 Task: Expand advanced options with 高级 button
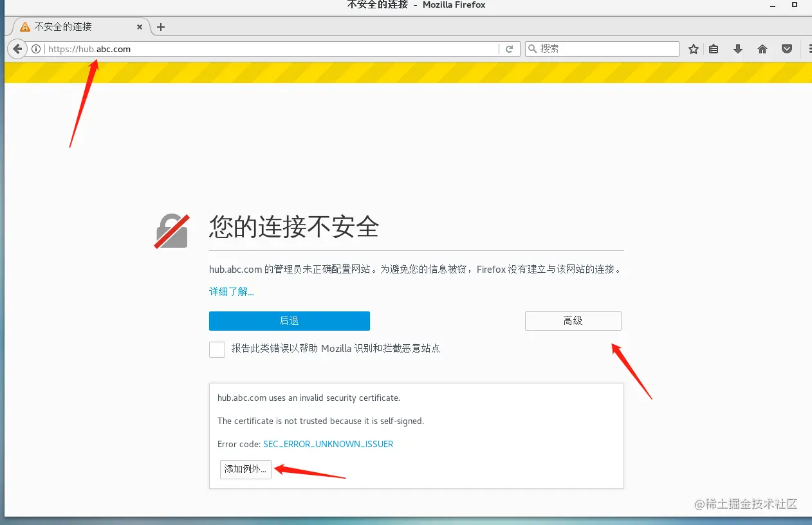[x=573, y=321]
